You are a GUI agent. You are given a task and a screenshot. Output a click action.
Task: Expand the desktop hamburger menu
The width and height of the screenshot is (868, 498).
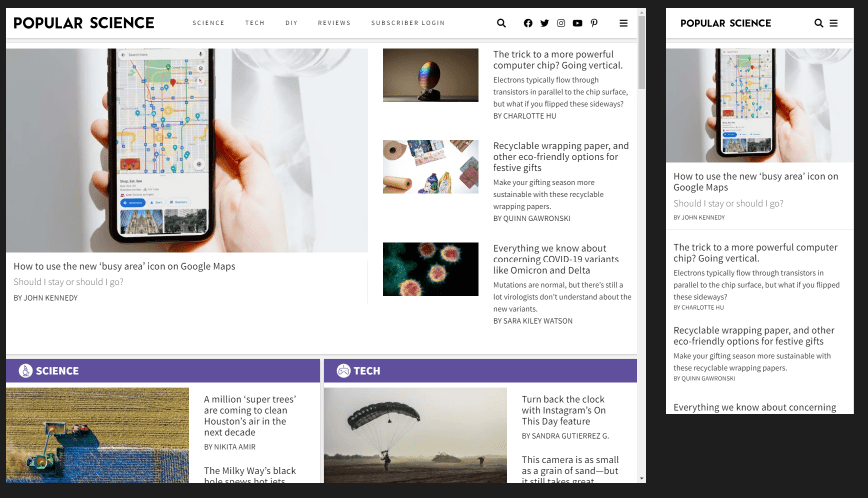[624, 23]
